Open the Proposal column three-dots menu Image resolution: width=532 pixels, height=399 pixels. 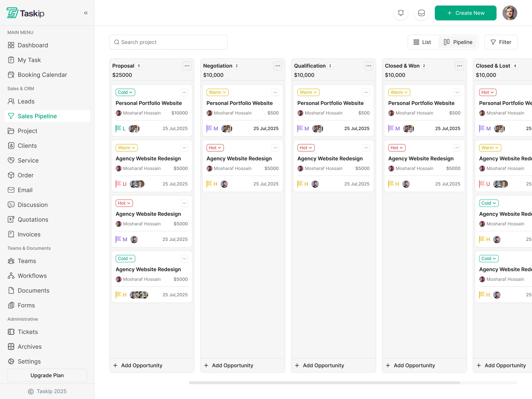point(187,66)
